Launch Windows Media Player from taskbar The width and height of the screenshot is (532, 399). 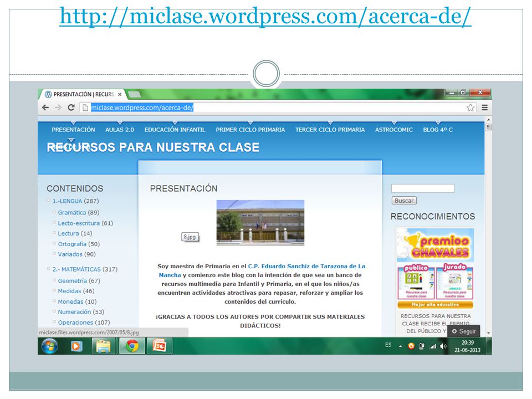76,346
